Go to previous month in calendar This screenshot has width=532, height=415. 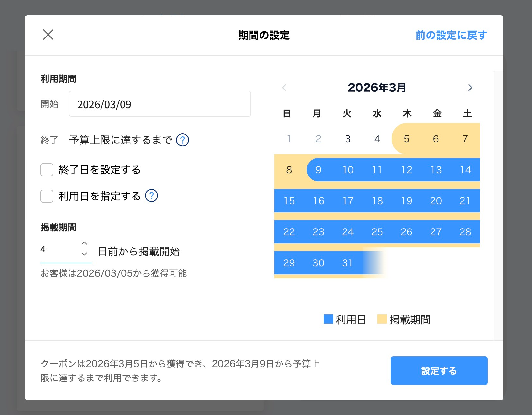tap(284, 88)
